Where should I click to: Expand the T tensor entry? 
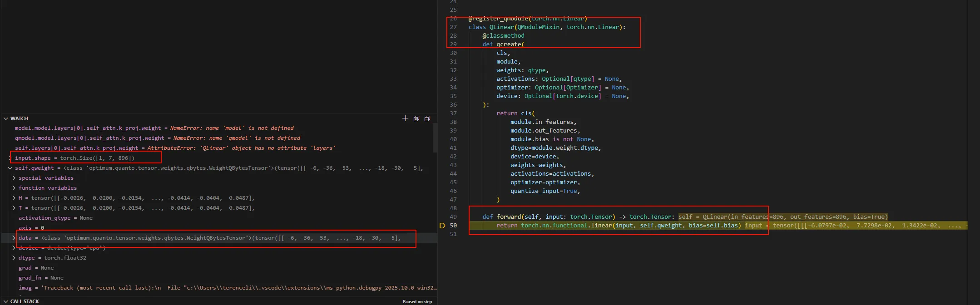click(x=14, y=208)
